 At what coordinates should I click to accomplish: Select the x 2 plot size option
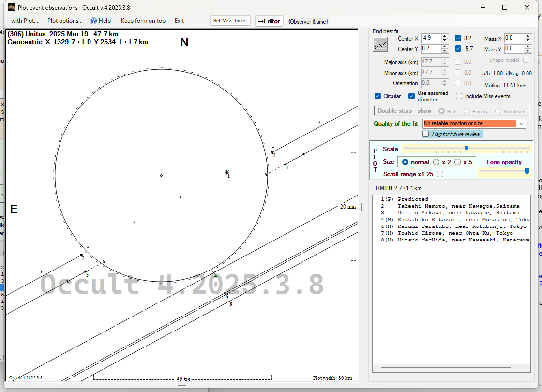tap(437, 162)
